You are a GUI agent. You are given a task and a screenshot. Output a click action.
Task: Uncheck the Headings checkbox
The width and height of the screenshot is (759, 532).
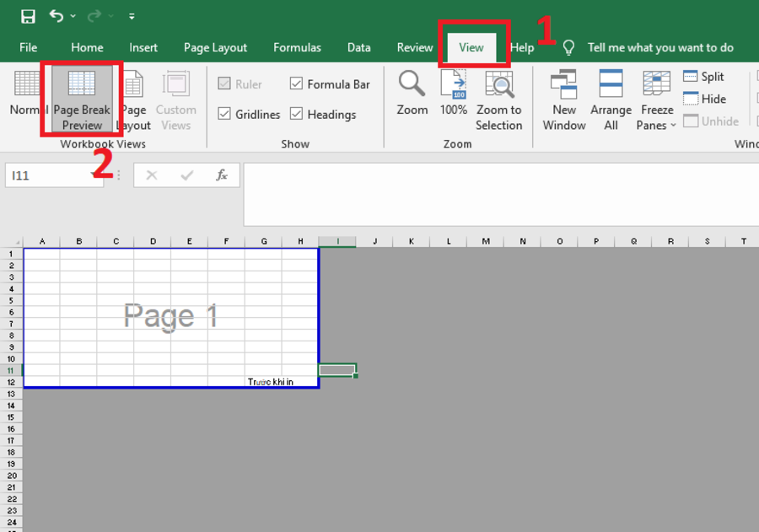[x=296, y=114]
